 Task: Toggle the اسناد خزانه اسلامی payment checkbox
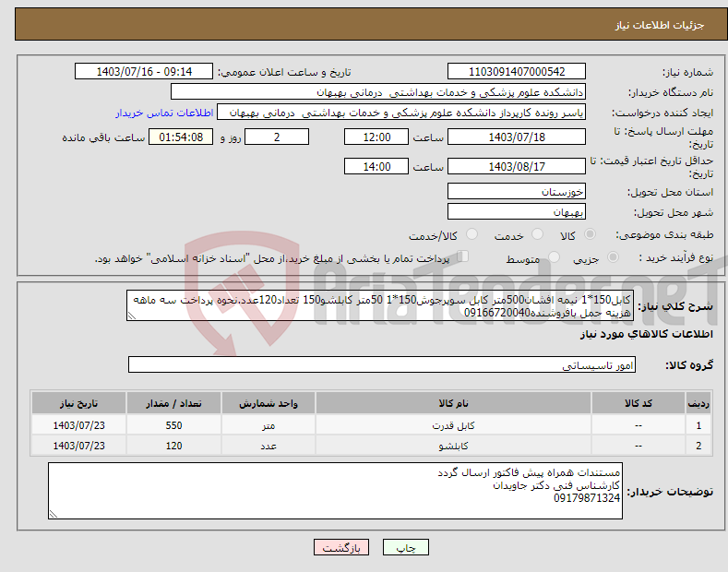coord(462,256)
